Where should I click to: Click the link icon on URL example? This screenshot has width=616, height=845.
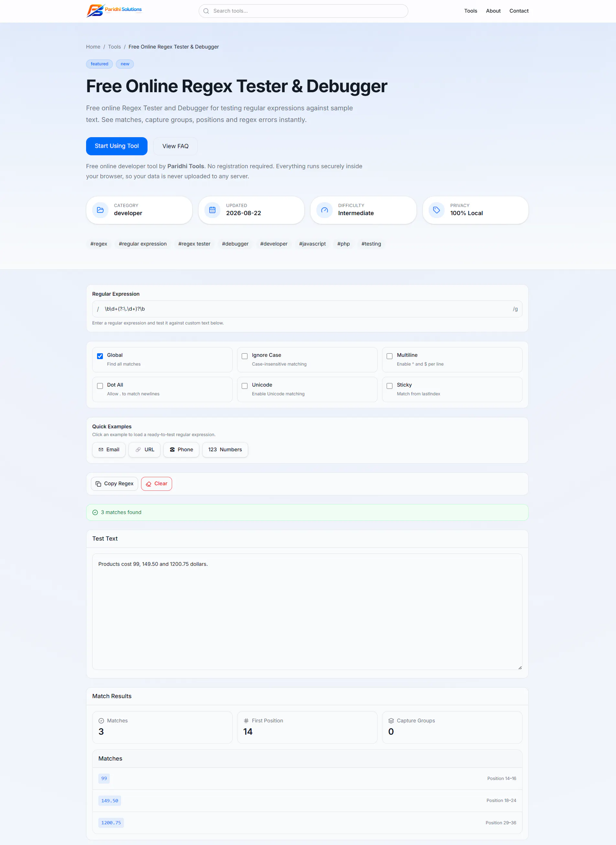pyautogui.click(x=138, y=450)
